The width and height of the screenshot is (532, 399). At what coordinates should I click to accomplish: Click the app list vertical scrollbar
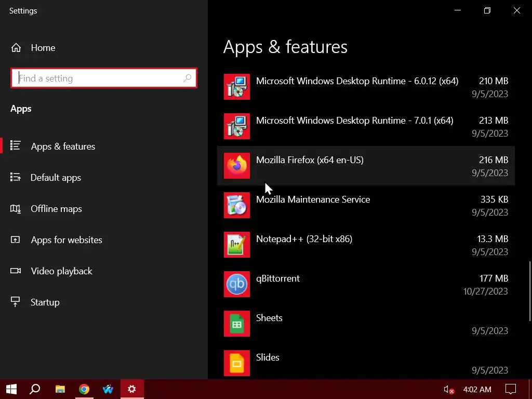point(530,291)
